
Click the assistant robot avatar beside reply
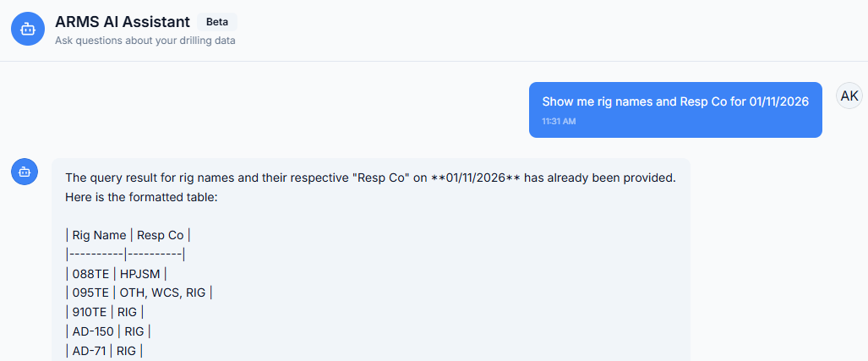point(25,172)
